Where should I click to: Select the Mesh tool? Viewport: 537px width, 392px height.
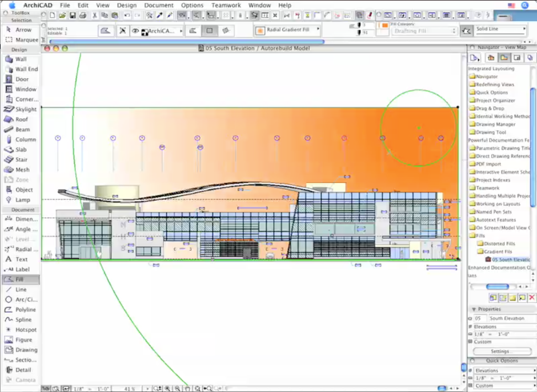(22, 170)
